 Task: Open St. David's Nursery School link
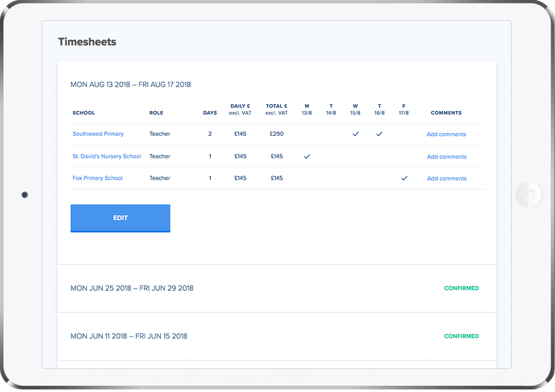click(107, 156)
